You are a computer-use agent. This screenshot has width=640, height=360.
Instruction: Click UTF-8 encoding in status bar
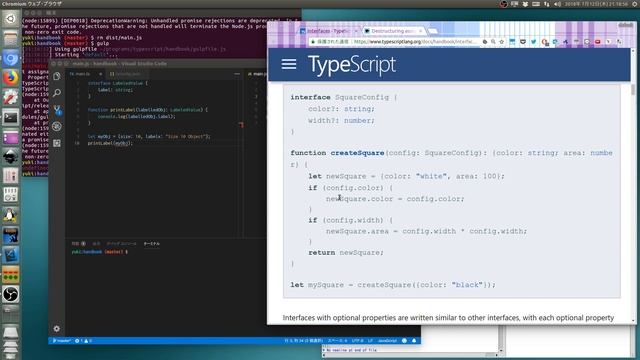358,340
